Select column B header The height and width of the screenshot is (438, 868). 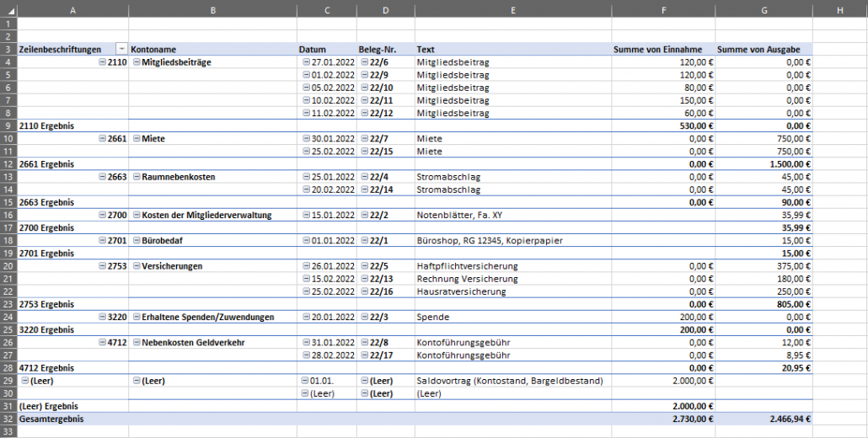point(212,10)
